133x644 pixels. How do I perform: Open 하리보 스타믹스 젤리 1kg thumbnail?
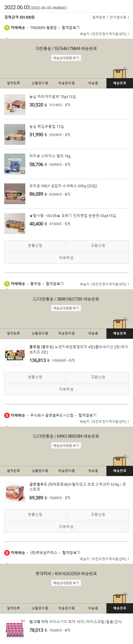tap(15, 164)
